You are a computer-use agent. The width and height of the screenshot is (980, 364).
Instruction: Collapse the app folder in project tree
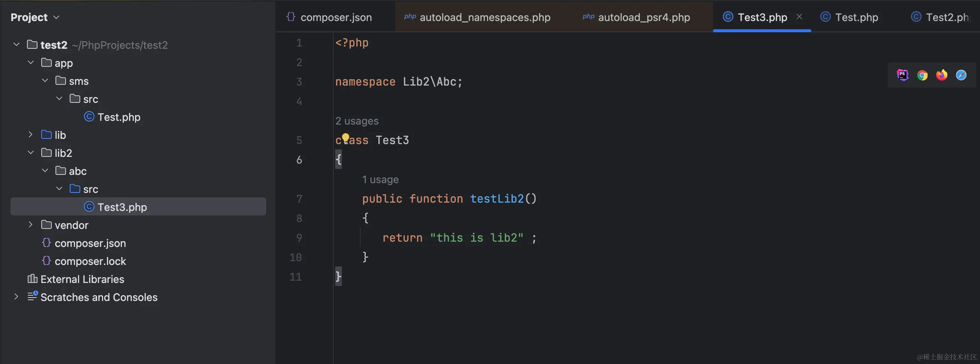pos(30,62)
